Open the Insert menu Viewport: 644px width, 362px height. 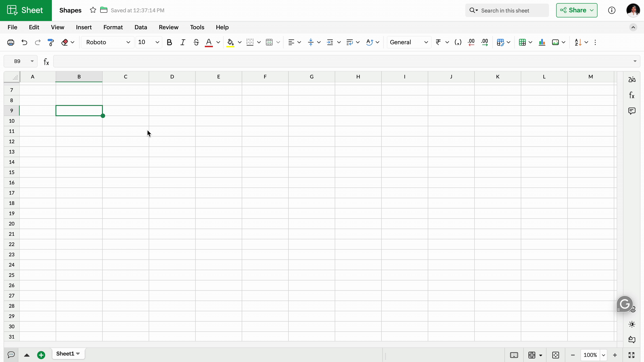pos(84,27)
